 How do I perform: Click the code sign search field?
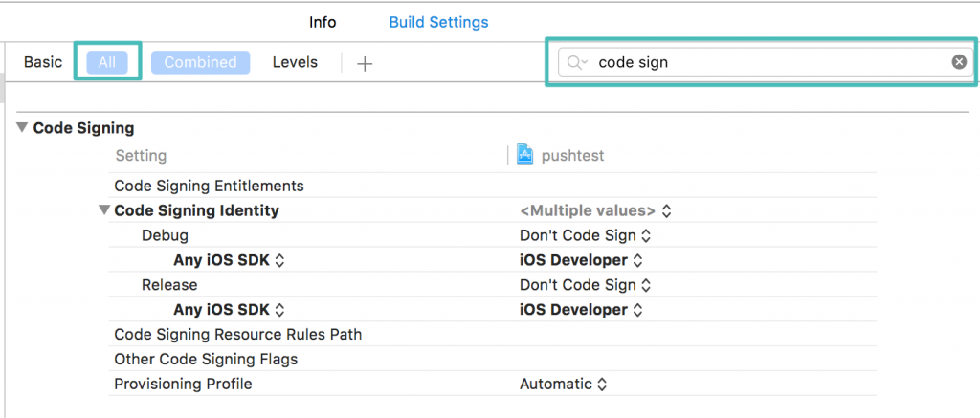(766, 62)
